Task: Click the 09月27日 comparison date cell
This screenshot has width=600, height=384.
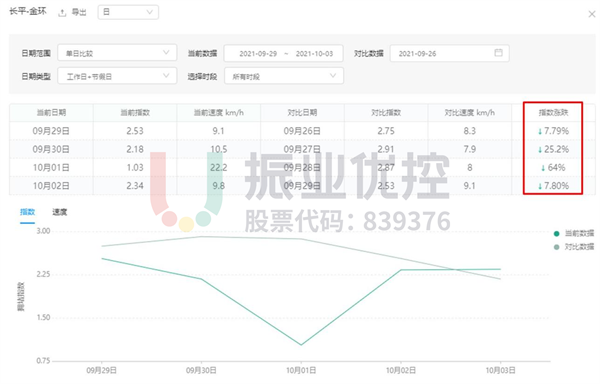Action: [302, 149]
